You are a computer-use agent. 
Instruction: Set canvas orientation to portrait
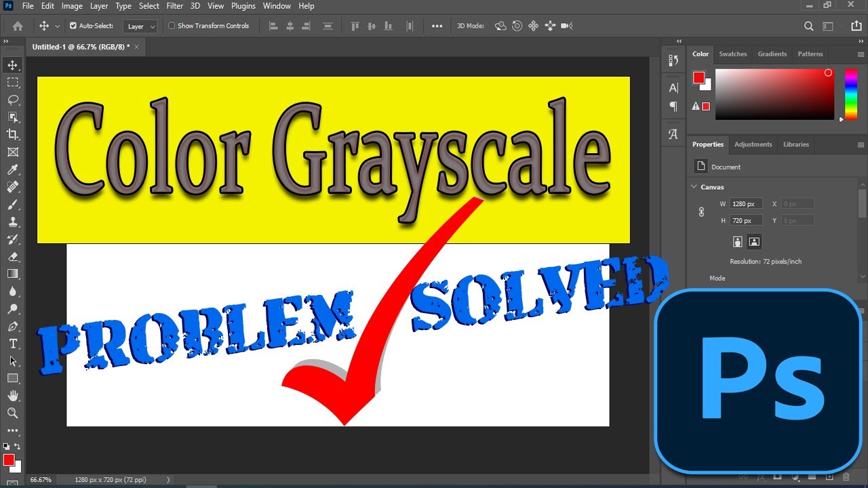pos(738,241)
